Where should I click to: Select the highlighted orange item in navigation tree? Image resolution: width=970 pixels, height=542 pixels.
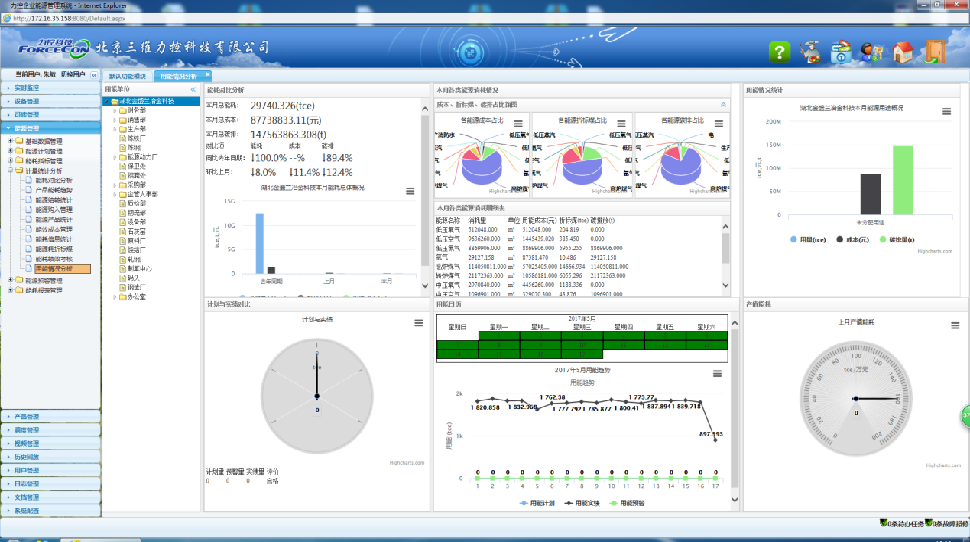click(x=62, y=268)
